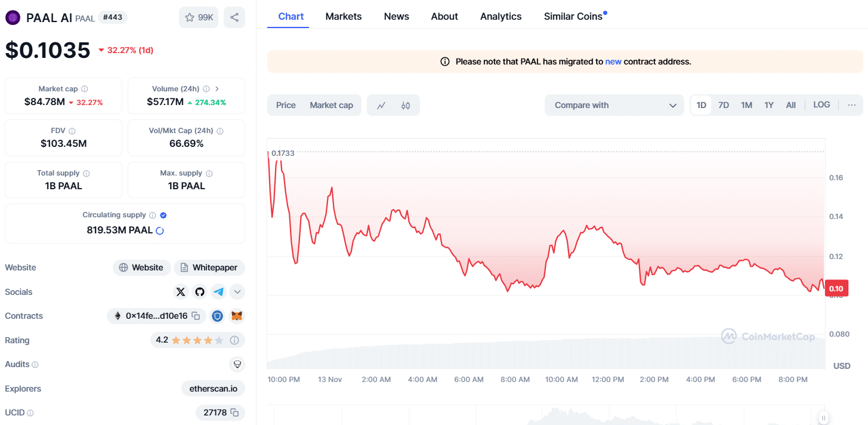The image size is (868, 425).
Task: Click the $103.45M FDV value
Action: click(63, 143)
